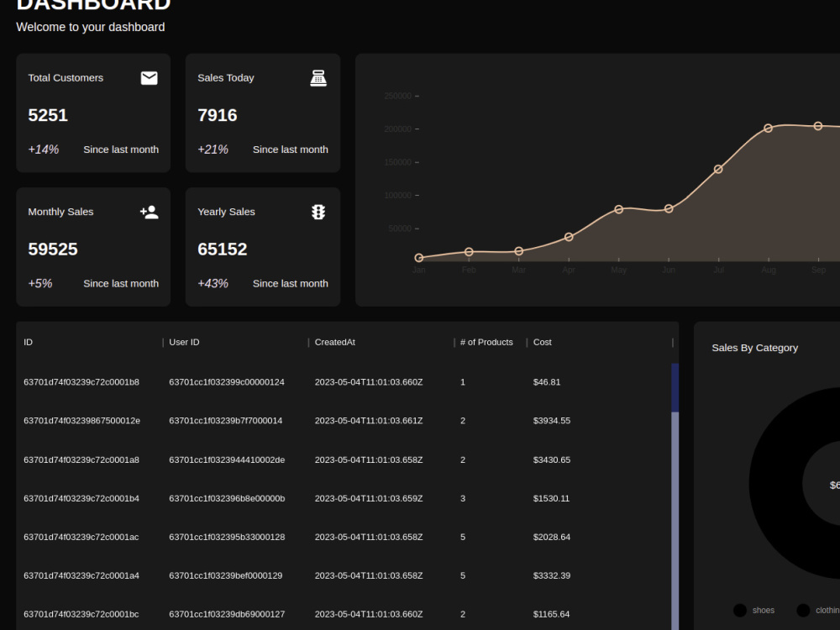840x630 pixels.
Task: Click user ID 63701cc1f0323944410002de
Action: pos(227,459)
